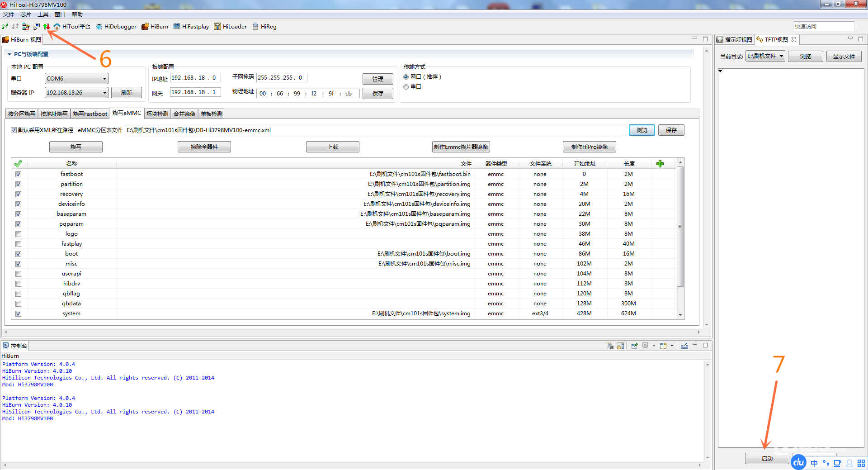
Task: Click 管理 button in board config
Action: [x=378, y=79]
